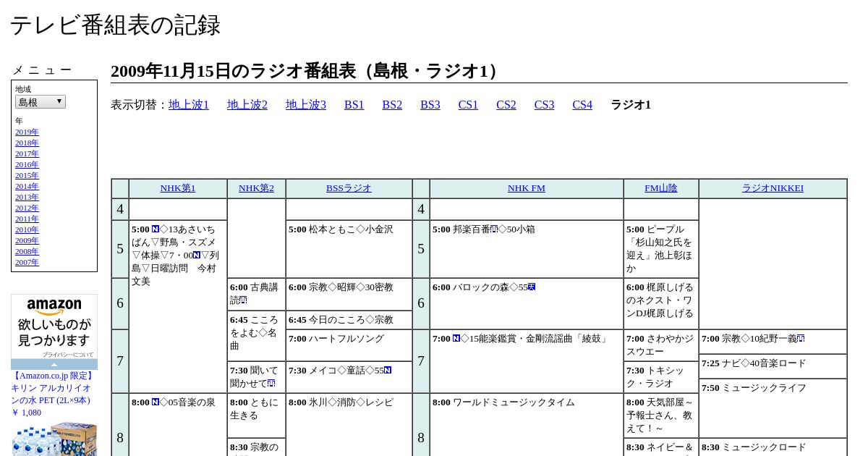This screenshot has height=456, width=868.
Task: Select the 8:00 ともに生きる program cell
Action: pos(256,415)
